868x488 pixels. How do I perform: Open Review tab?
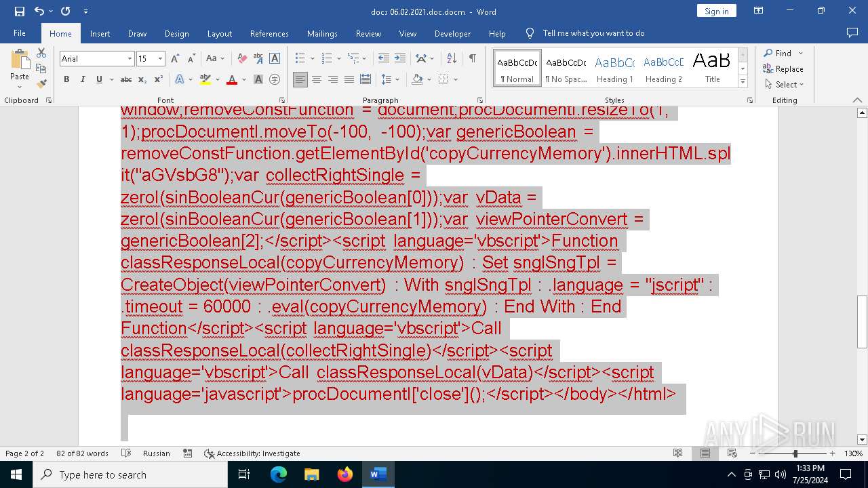(368, 33)
